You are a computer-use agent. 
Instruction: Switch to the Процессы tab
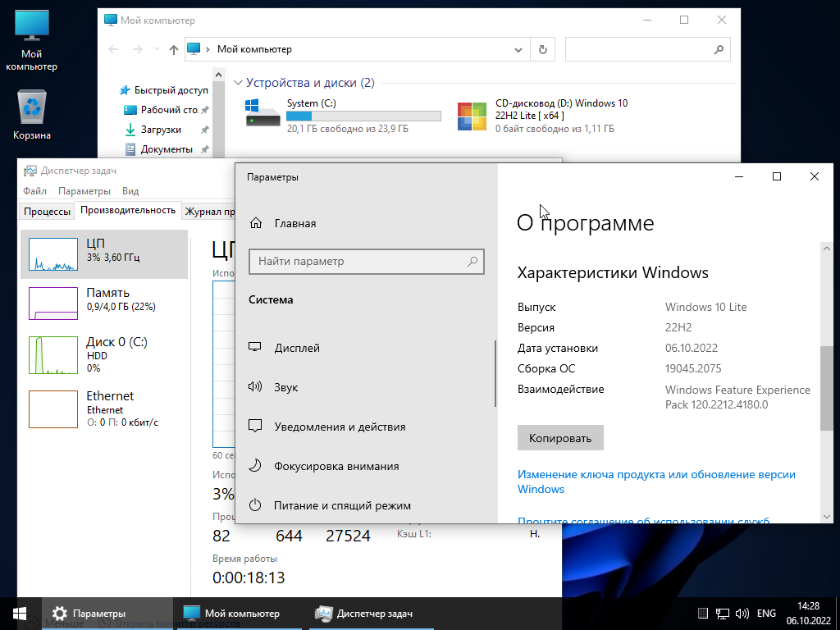pyautogui.click(x=47, y=211)
